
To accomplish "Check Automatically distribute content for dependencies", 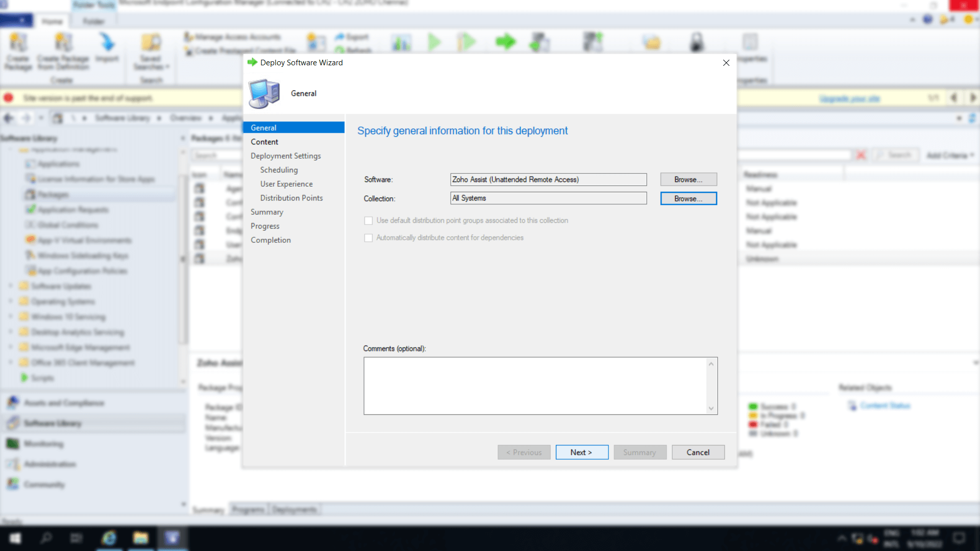I will click(369, 238).
